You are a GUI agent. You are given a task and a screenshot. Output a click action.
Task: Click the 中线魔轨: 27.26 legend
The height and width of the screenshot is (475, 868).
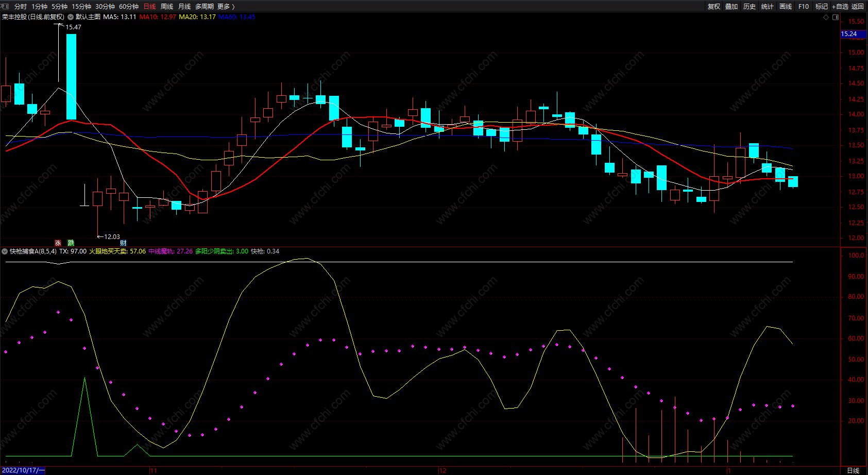tap(171, 251)
